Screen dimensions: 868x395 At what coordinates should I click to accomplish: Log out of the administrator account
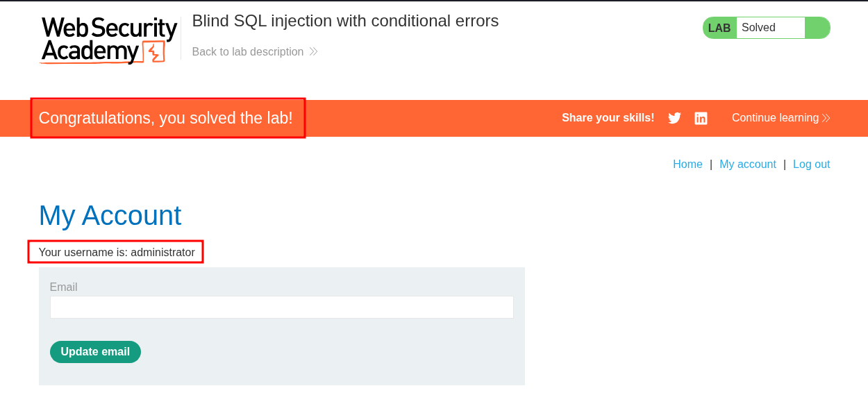pos(811,165)
